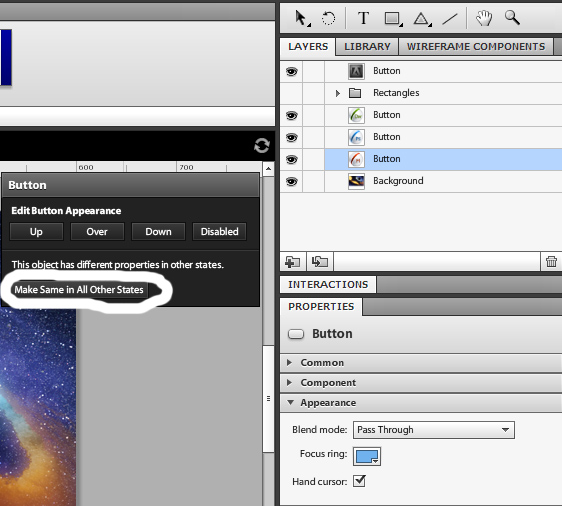Screen dimensions: 562x506
Task: Open the Focus ring color picker
Action: pyautogui.click(x=367, y=456)
